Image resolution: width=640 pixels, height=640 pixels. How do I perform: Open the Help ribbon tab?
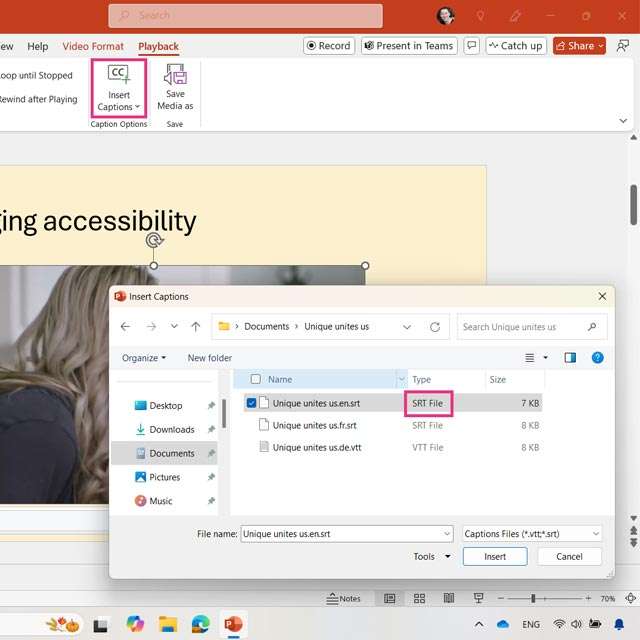[x=37, y=46]
